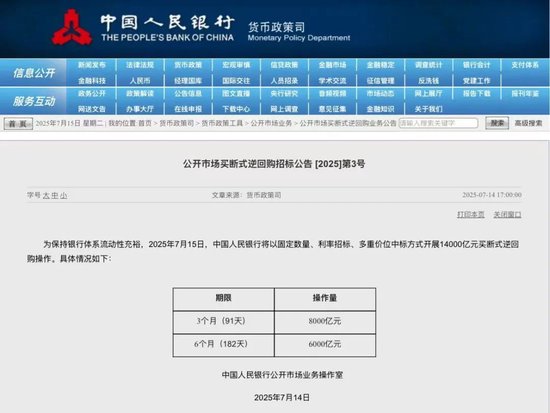This screenshot has width=550, height=413.
Task: Click the 信息公开 category header
Action: pos(34,73)
